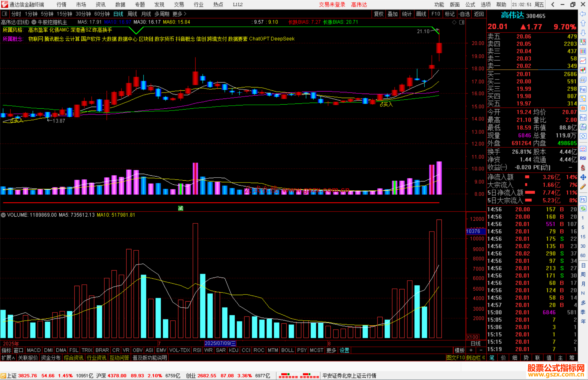
Task: Click the 返回 return button
Action: [x=478, y=14]
